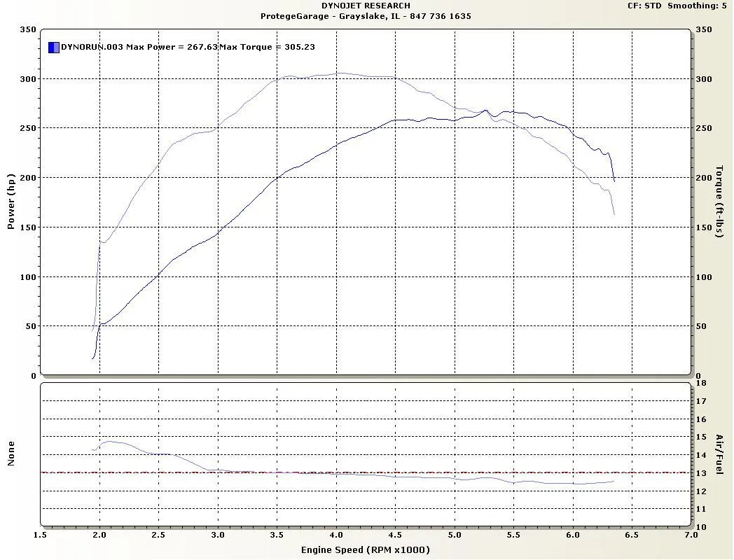Click the DYNORUN.003 run name in legend
The width and height of the screenshot is (734, 560).
click(x=92, y=48)
